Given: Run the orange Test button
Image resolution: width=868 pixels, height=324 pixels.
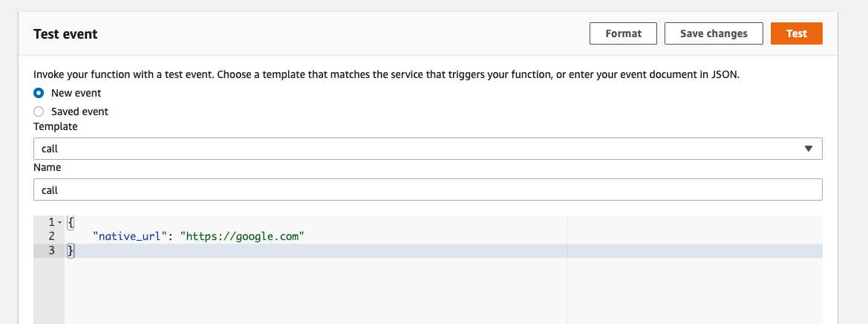Looking at the screenshot, I should click(x=797, y=33).
